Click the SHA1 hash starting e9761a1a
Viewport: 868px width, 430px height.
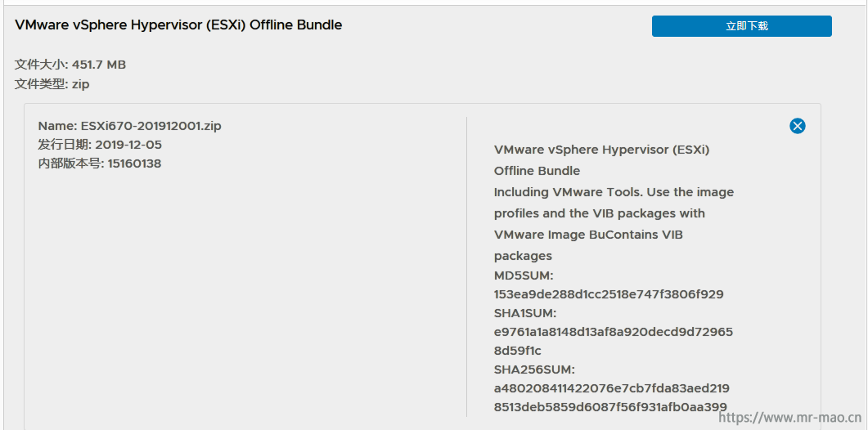[614, 332]
